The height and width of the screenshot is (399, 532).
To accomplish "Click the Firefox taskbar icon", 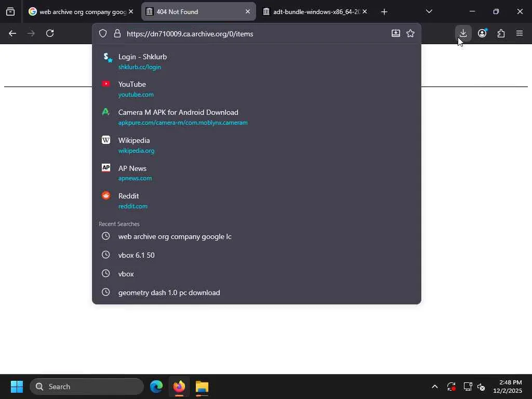I will pos(179,387).
